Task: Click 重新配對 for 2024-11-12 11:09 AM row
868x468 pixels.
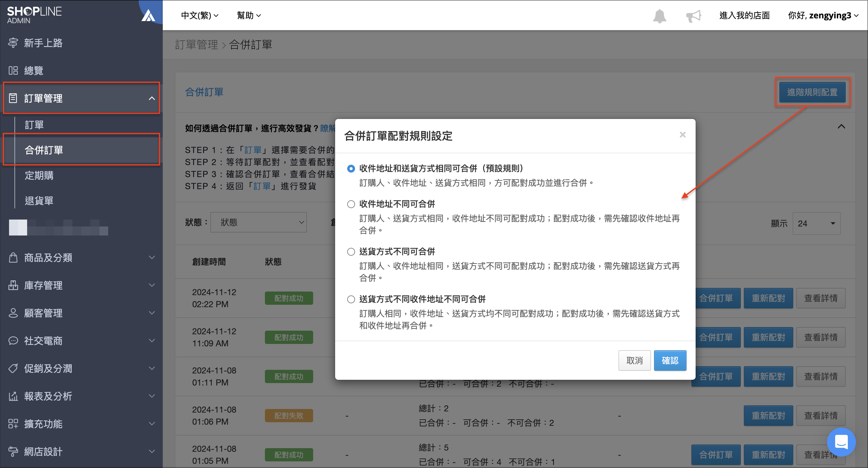Action: [768, 337]
